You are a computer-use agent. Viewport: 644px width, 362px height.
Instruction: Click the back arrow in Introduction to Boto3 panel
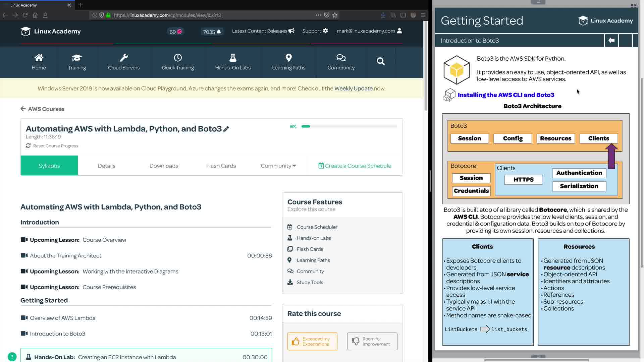click(x=611, y=41)
